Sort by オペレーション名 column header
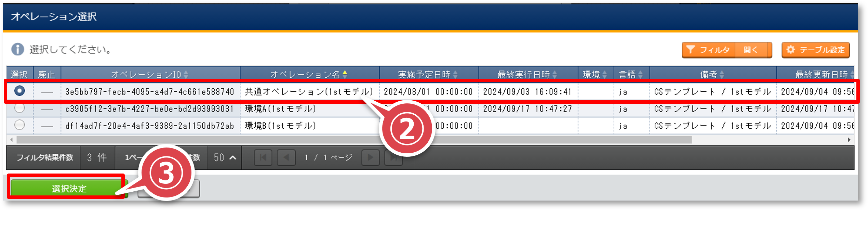This screenshot has height=230, width=868. coord(309,74)
